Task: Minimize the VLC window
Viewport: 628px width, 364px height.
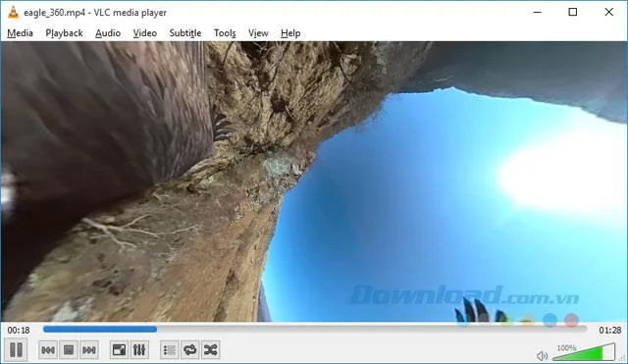Action: (537, 12)
